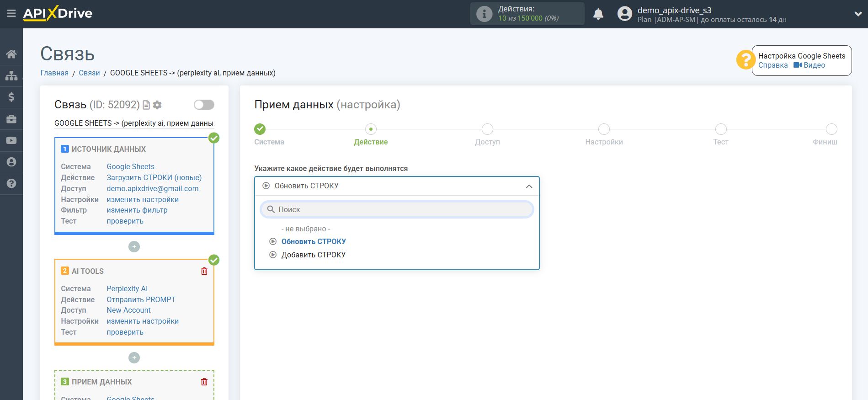Open the connections sitemap sidebar icon
This screenshot has height=400, width=868.
pyautogui.click(x=11, y=75)
